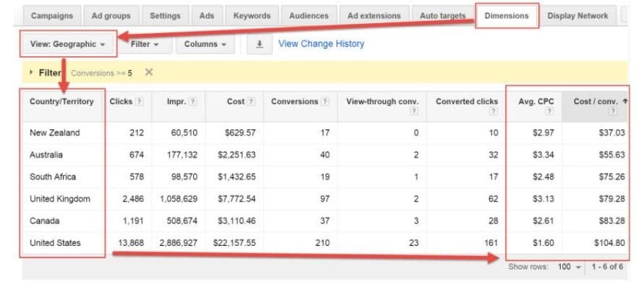644x282 pixels.
Task: Open the help icon under Avg. CPC
Action: [549, 111]
